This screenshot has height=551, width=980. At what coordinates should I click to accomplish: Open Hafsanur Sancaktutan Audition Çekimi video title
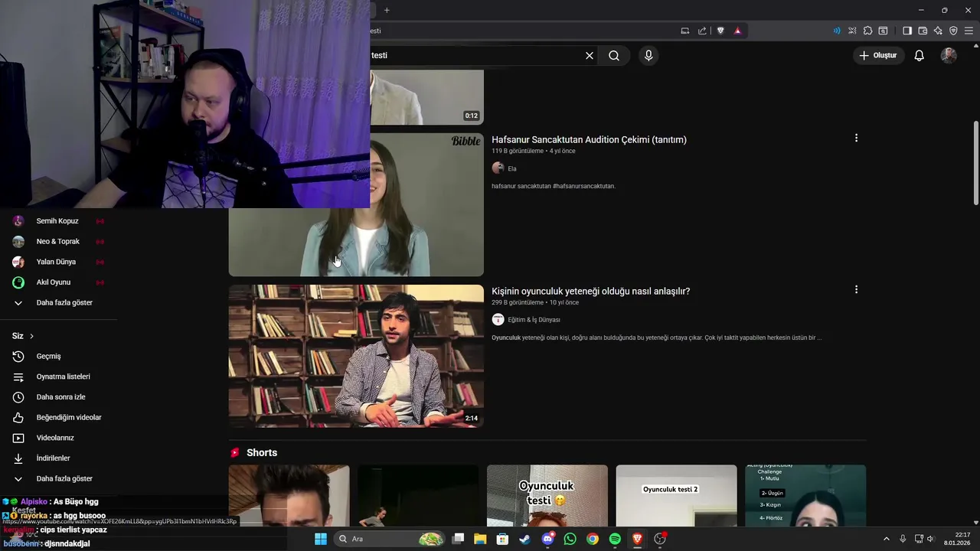589,139
